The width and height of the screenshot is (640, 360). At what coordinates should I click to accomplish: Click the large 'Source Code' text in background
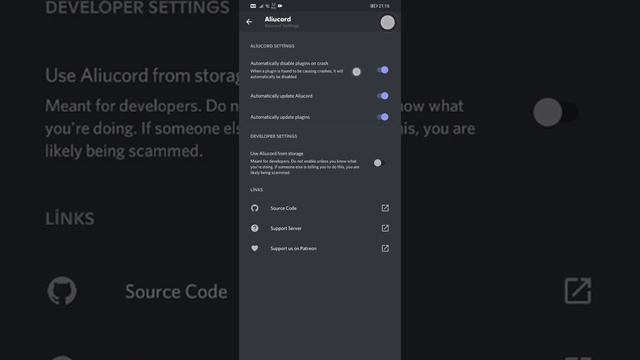tap(176, 292)
